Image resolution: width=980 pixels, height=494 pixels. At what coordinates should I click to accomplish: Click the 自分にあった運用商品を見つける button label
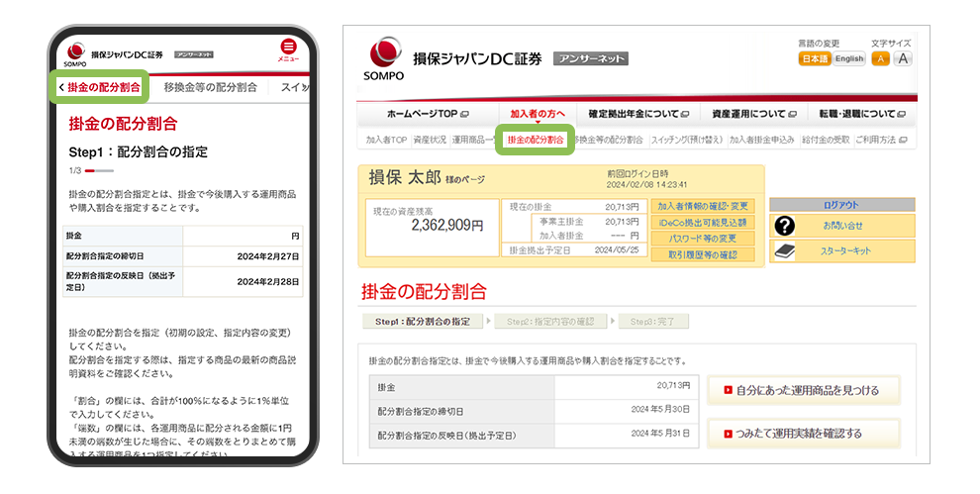click(x=808, y=390)
